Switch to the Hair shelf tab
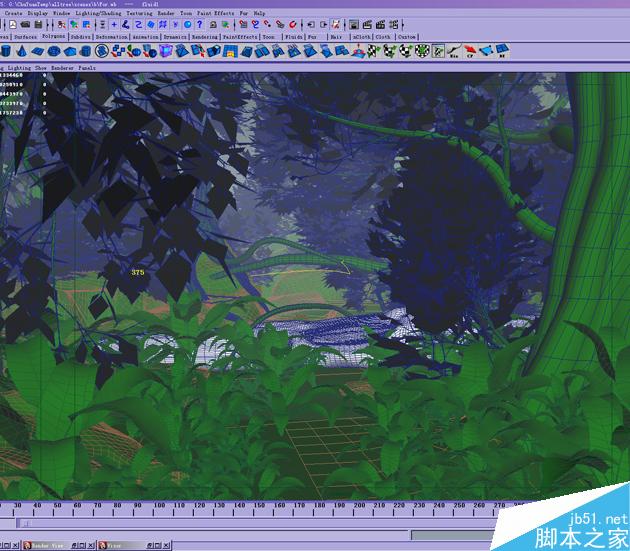 336,37
